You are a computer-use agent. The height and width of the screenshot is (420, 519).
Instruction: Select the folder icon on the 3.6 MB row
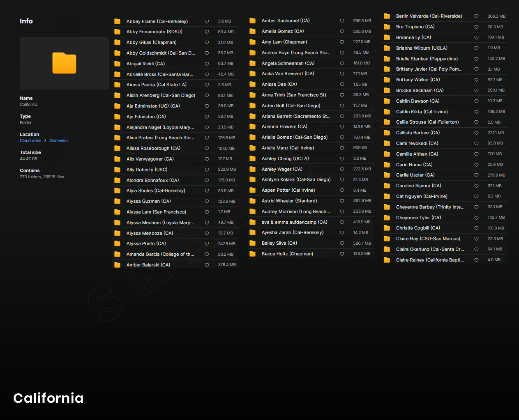pyautogui.click(x=118, y=21)
